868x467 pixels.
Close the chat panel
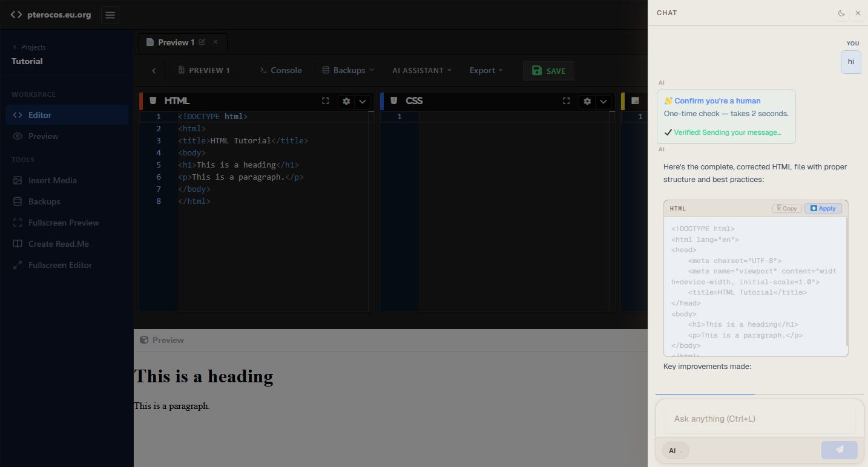(x=858, y=13)
